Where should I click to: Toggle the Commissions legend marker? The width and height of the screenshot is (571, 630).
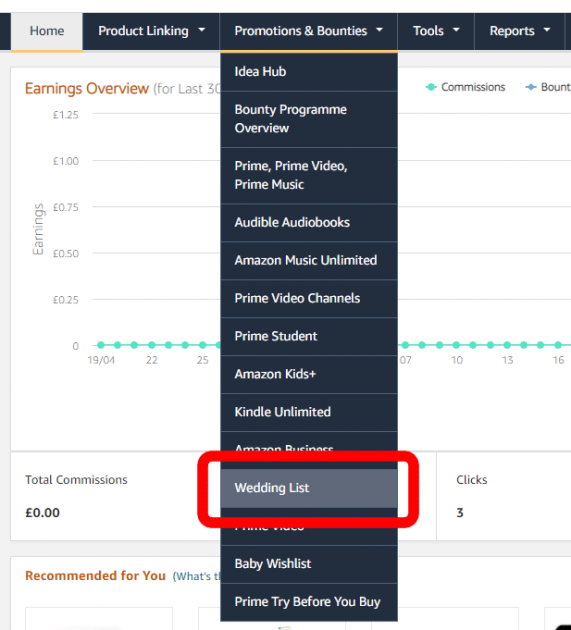tap(431, 87)
